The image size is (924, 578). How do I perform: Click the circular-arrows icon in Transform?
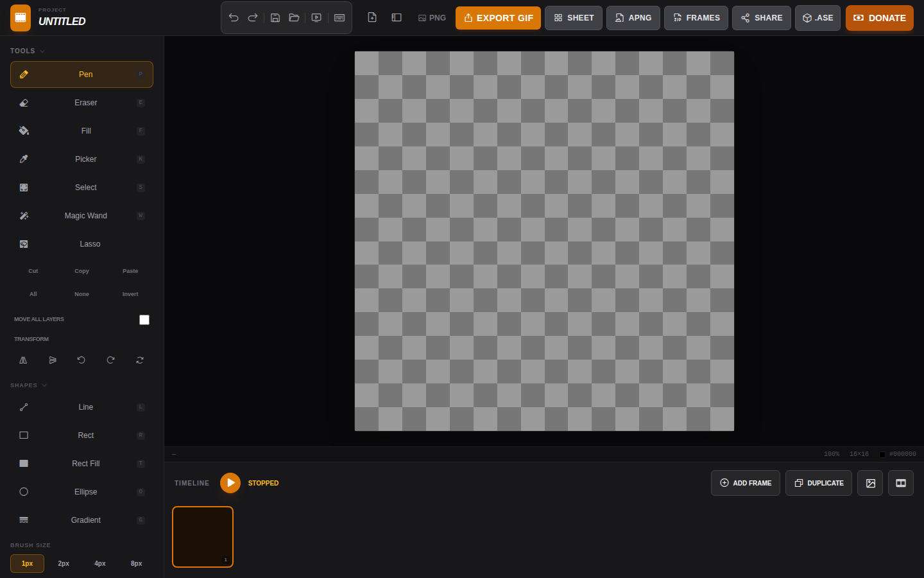(140, 360)
